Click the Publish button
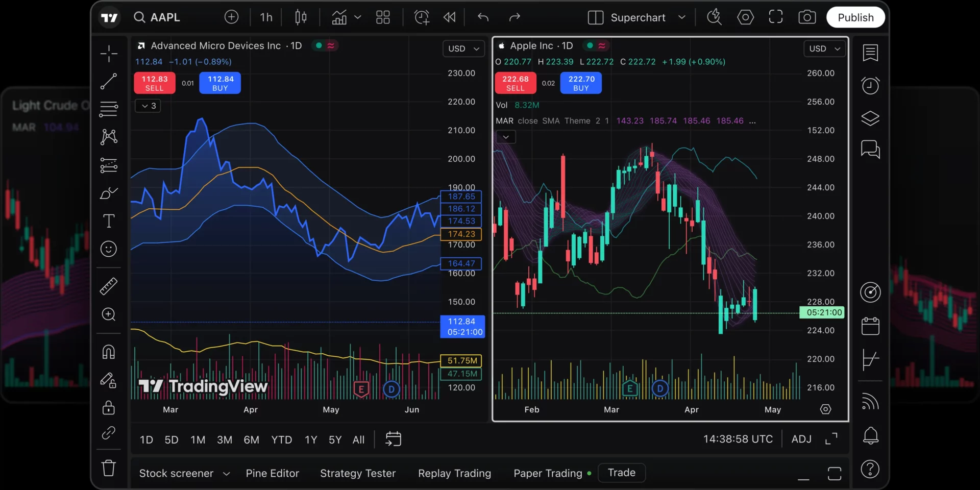The image size is (980, 490). (x=855, y=17)
